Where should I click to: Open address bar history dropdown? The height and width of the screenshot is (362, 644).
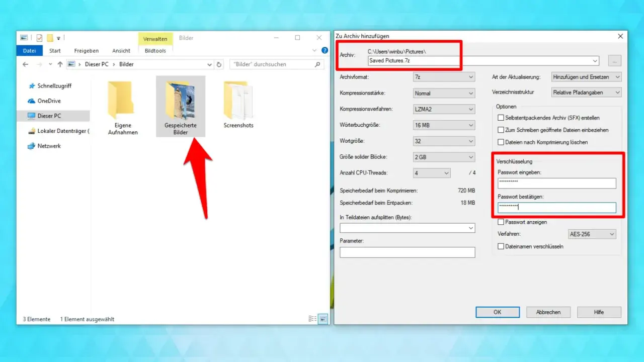(210, 64)
